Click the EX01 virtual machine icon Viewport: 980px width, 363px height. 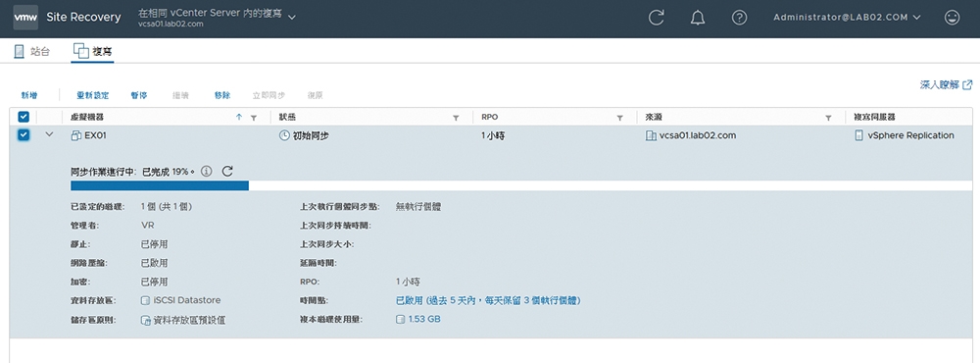(76, 135)
